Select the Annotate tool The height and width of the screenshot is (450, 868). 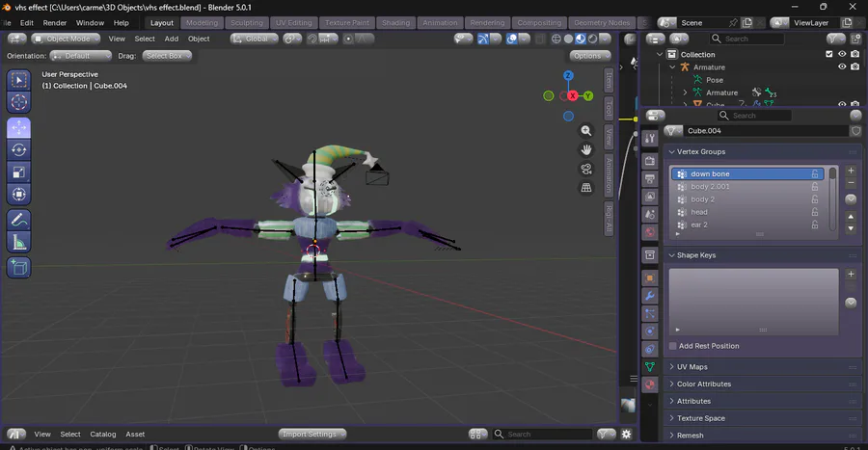[19, 220]
